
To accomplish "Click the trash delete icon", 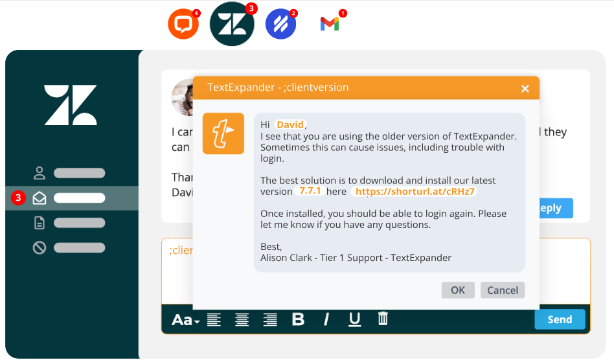I will click(x=383, y=319).
